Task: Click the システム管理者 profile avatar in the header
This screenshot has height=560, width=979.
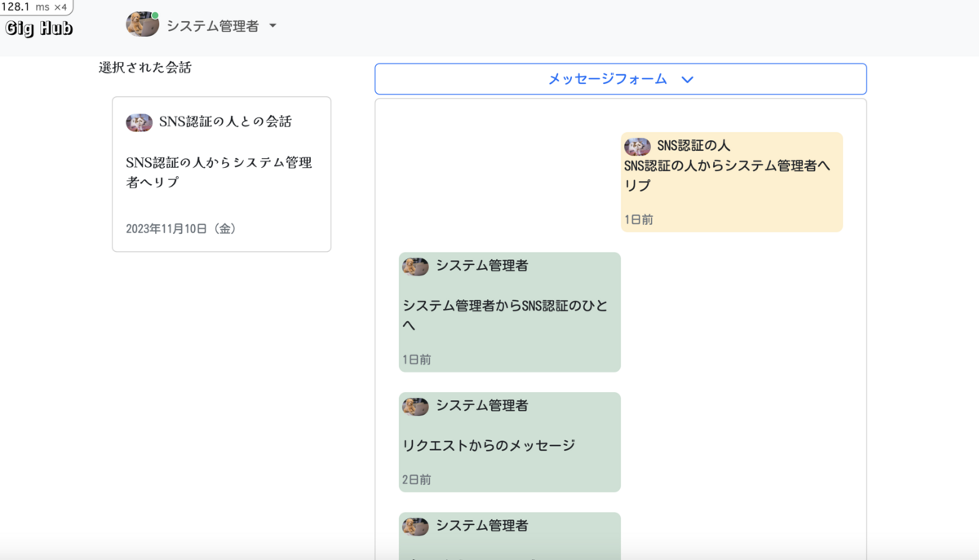Action: [143, 24]
